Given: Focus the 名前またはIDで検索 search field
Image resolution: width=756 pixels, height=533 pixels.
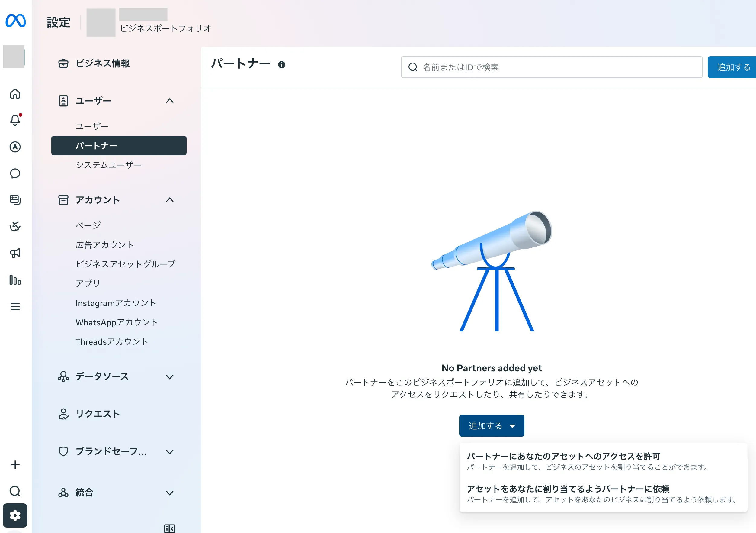Looking at the screenshot, I should (x=552, y=67).
